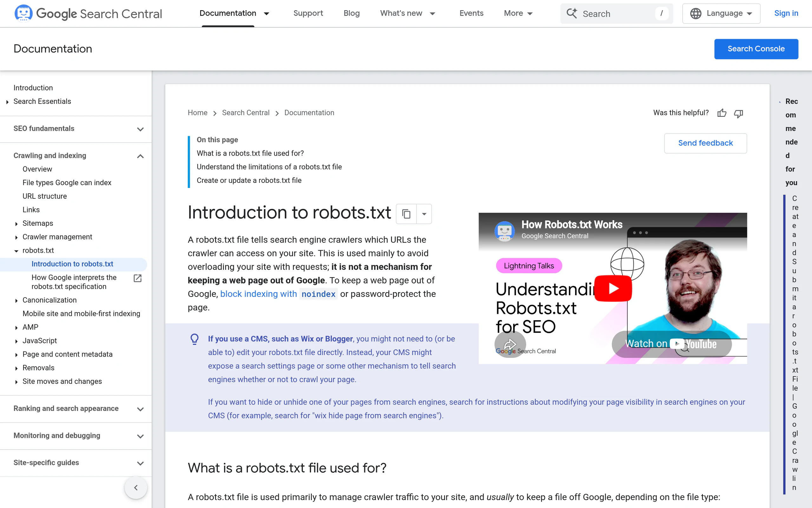Click the Search Console button
This screenshot has width=812, height=508.
click(x=756, y=49)
